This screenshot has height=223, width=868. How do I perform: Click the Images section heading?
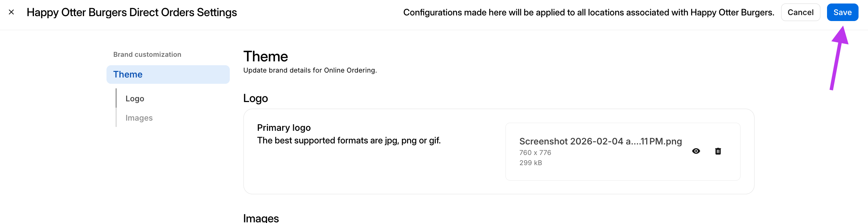tap(261, 218)
